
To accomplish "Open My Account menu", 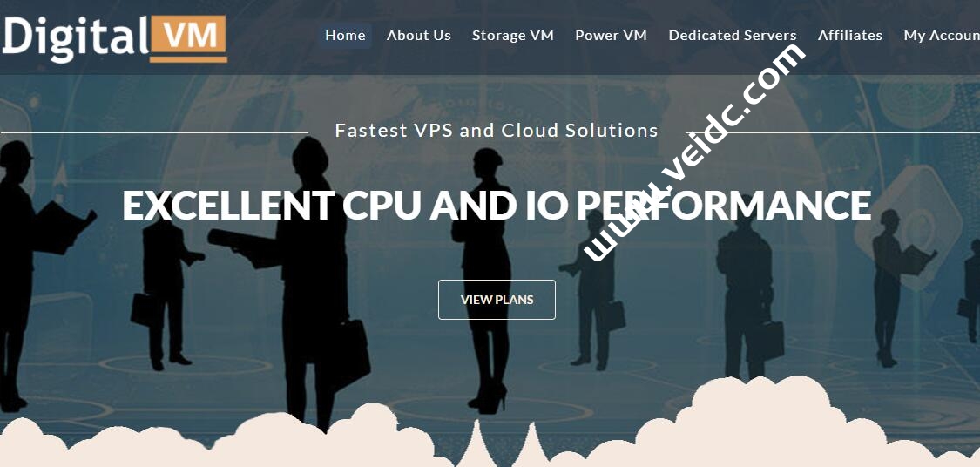I will [x=942, y=36].
